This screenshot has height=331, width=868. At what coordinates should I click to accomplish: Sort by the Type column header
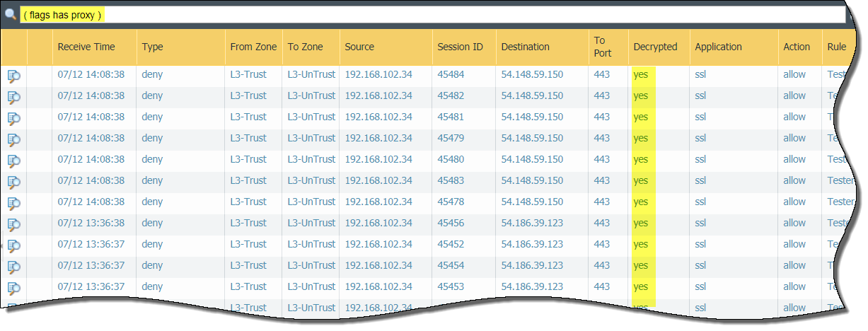pos(152,47)
